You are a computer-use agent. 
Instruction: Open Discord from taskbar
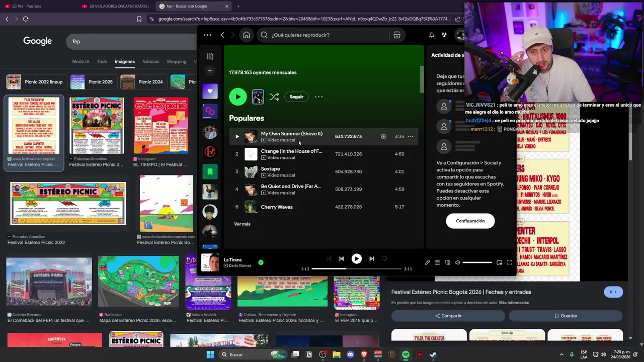point(350,354)
